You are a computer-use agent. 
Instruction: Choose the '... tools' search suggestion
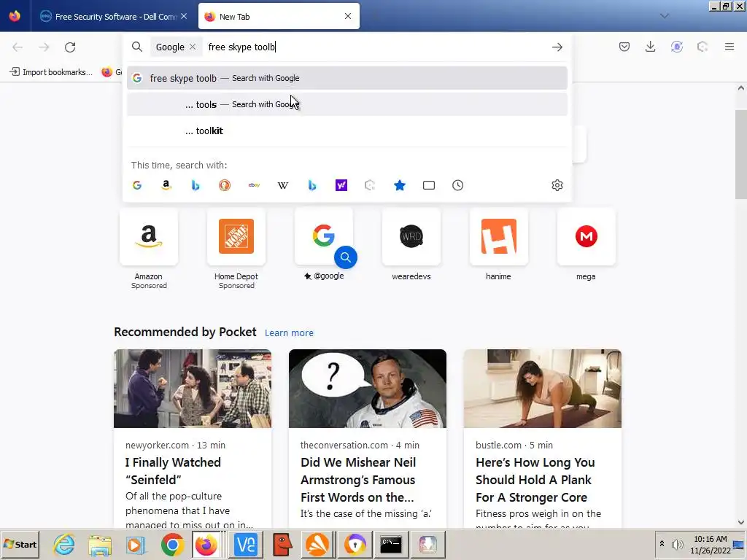[347, 104]
